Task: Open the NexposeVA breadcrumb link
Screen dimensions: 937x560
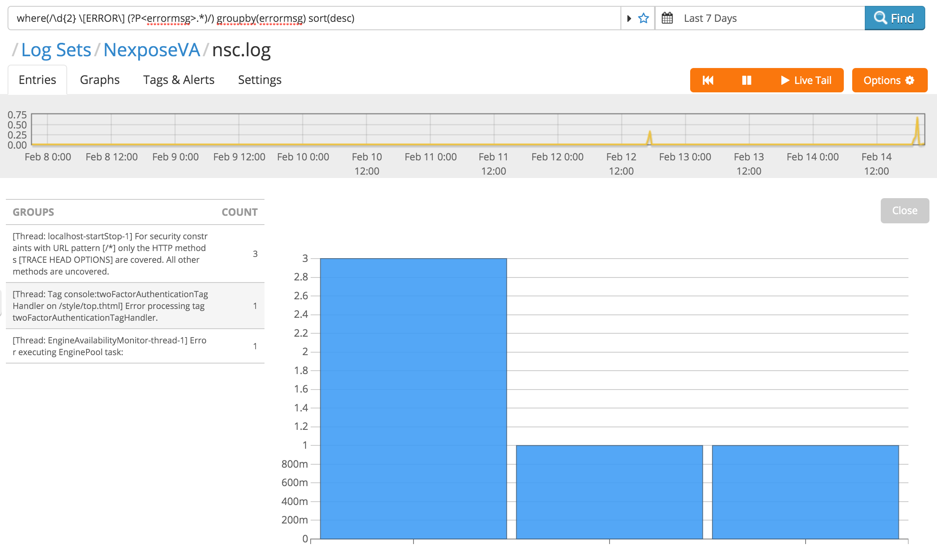Action: 152,50
